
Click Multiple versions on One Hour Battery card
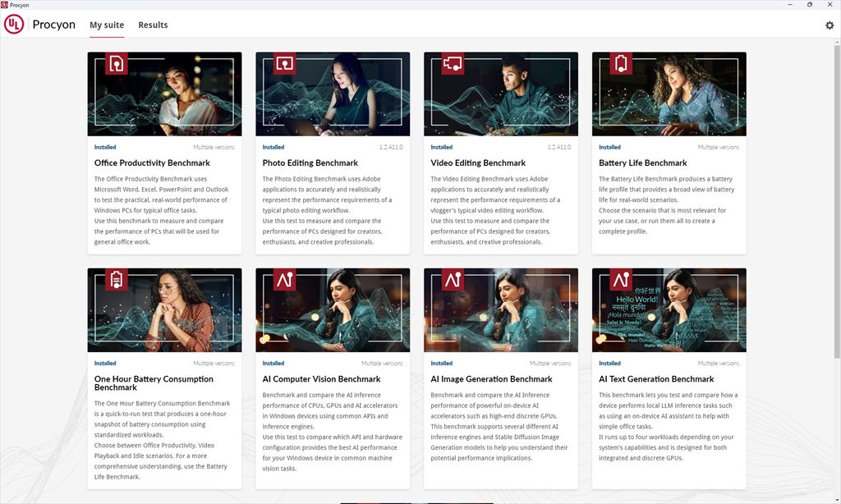pos(214,363)
